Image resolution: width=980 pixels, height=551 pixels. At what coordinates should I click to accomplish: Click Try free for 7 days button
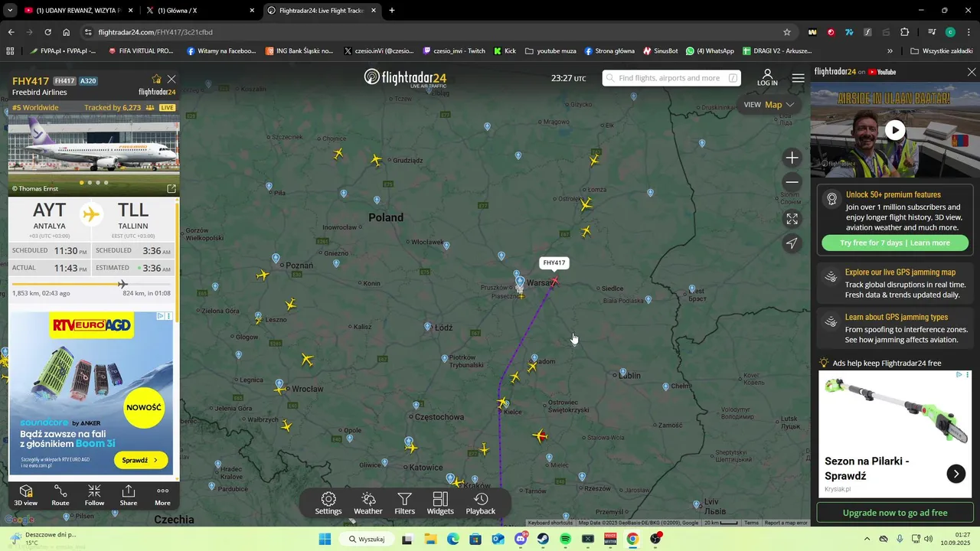tap(895, 243)
